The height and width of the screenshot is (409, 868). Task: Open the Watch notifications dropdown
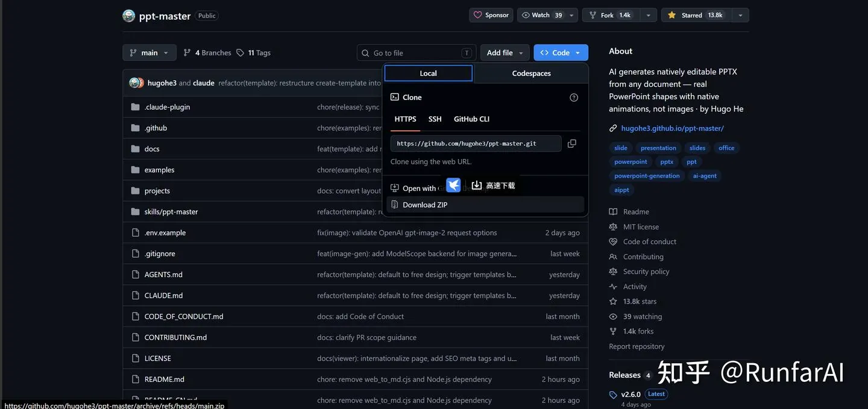(547, 16)
